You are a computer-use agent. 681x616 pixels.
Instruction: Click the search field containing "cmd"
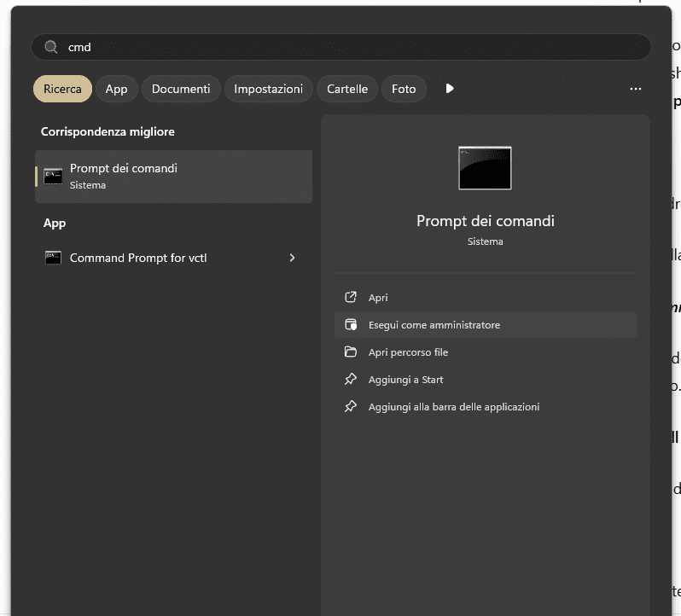pos(341,48)
